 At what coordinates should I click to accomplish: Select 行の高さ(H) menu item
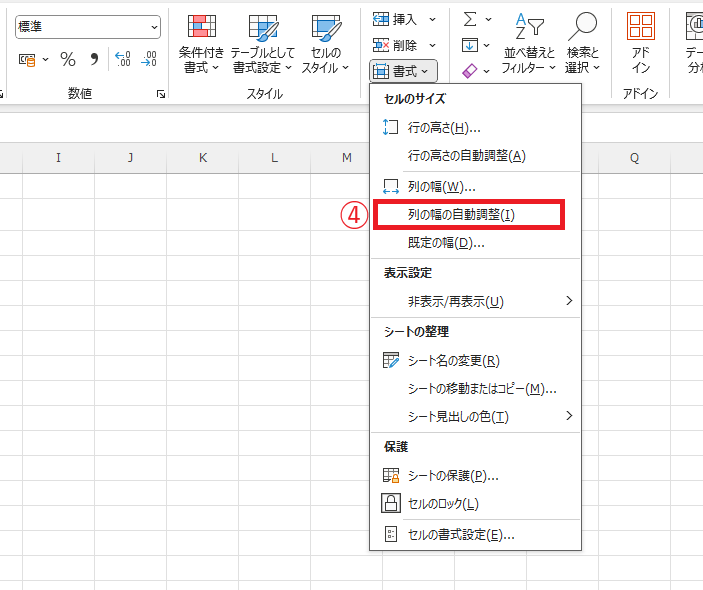pyautogui.click(x=475, y=128)
